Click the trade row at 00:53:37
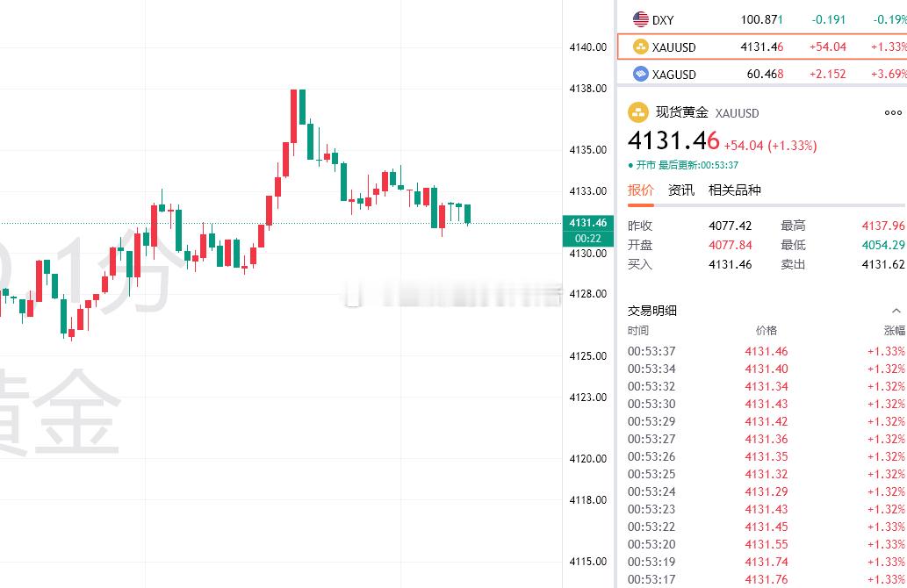 767,352
